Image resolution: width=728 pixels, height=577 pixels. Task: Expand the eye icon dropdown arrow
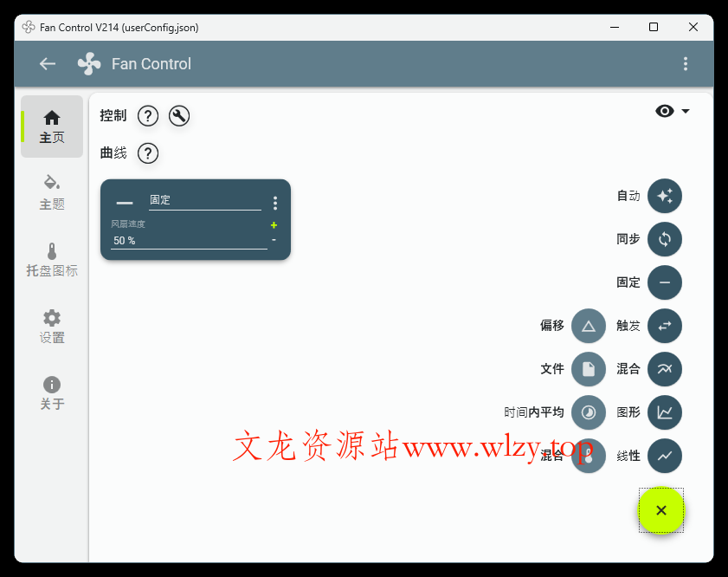pyautogui.click(x=683, y=111)
